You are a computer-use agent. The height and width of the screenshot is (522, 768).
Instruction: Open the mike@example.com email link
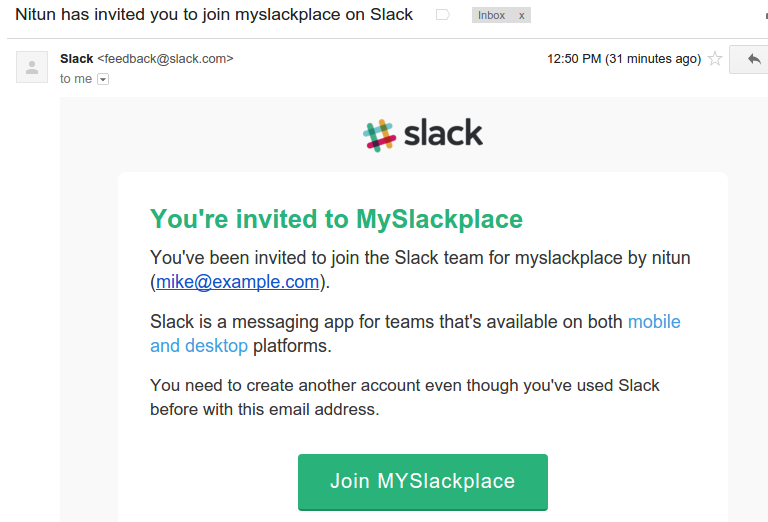237,282
